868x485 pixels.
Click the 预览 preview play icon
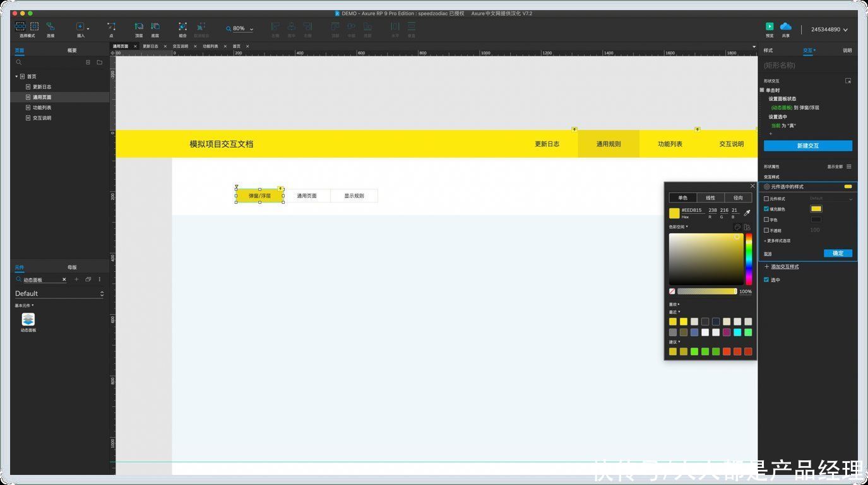[770, 26]
